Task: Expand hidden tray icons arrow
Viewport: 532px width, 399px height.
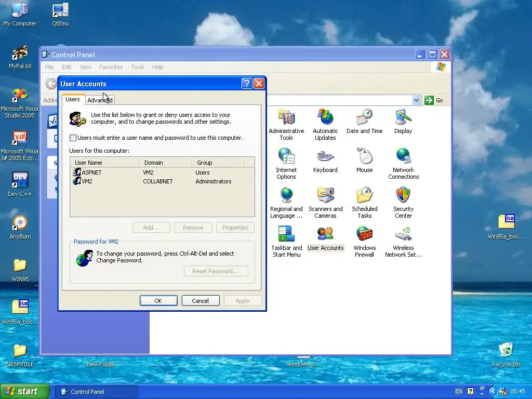Action: pyautogui.click(x=493, y=392)
